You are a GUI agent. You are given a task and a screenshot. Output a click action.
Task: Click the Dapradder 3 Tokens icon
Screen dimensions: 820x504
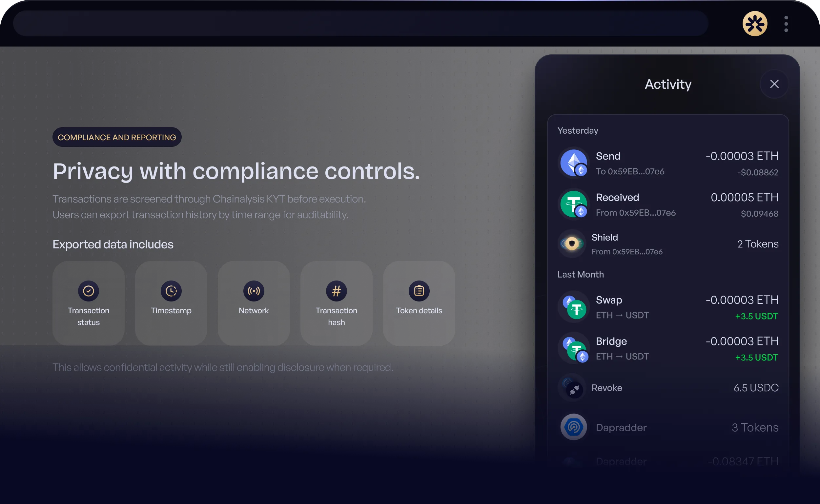pyautogui.click(x=573, y=427)
